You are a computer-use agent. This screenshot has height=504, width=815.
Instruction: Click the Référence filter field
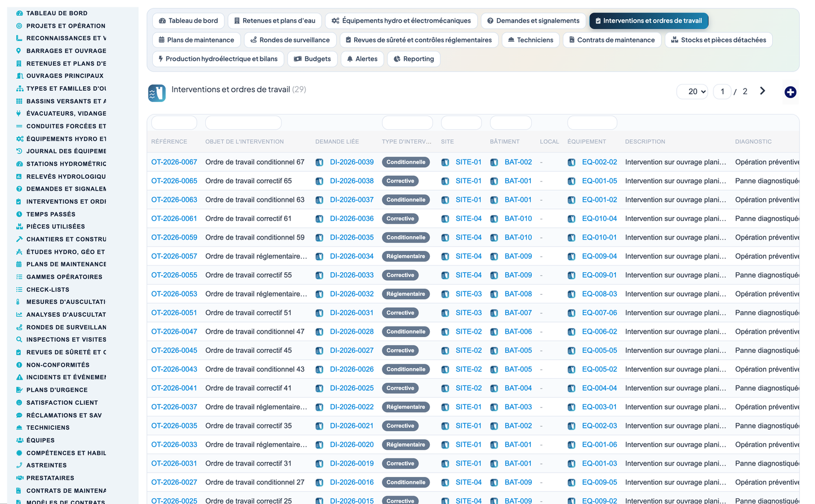174,122
